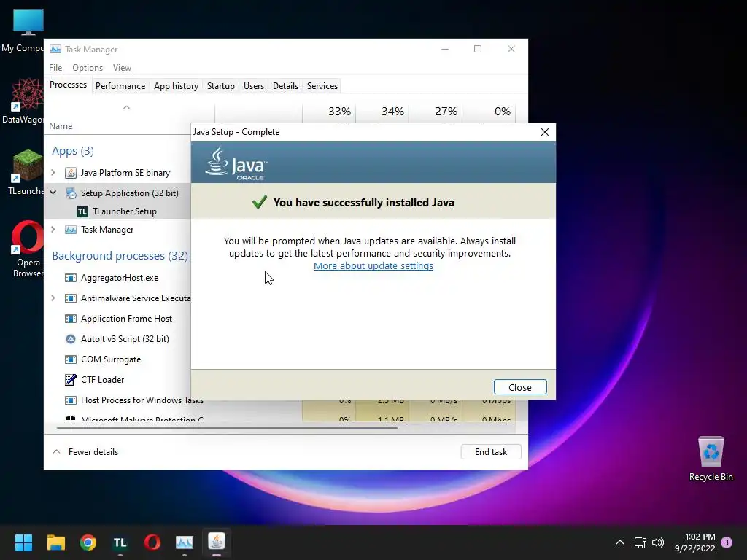Click the Task Manager title bar icon
Image resolution: width=747 pixels, height=560 pixels.
point(55,49)
